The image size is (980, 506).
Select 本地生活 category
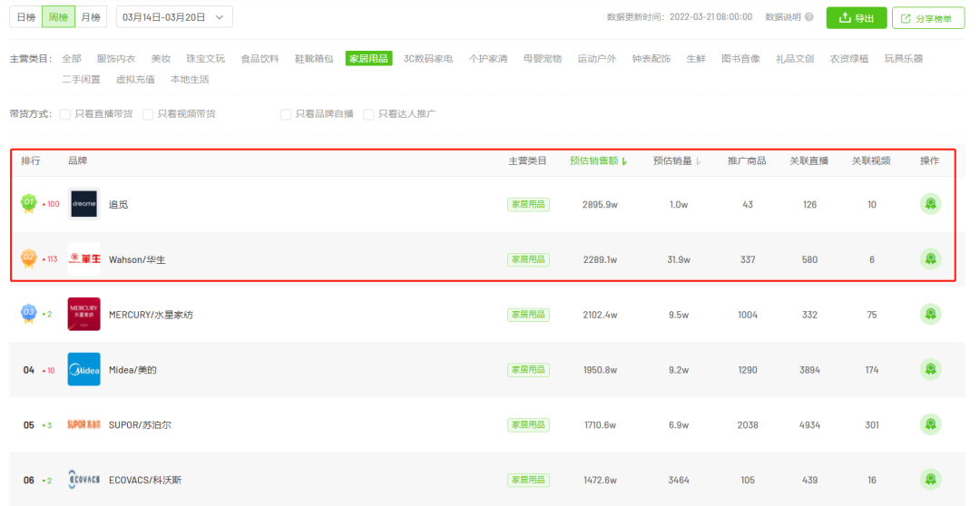(x=190, y=79)
